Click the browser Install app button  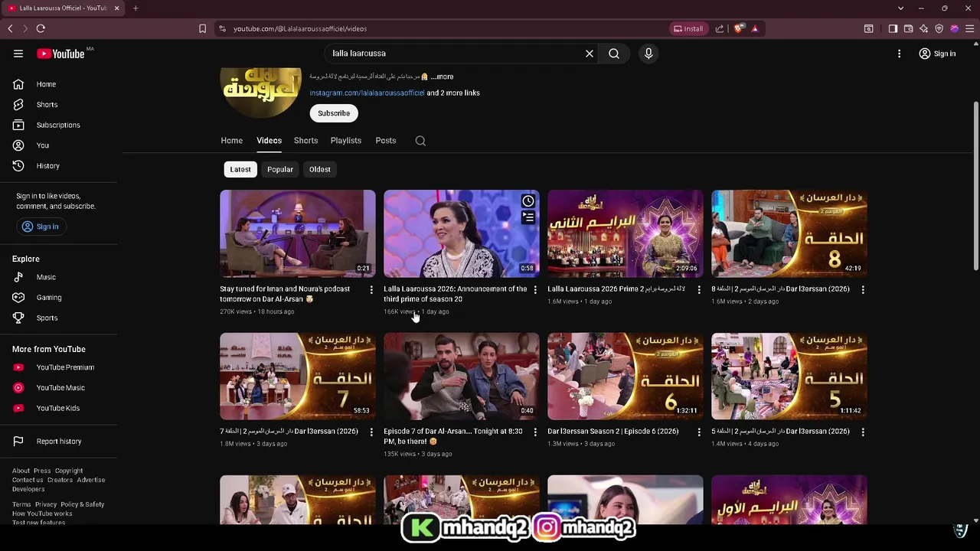688,29
